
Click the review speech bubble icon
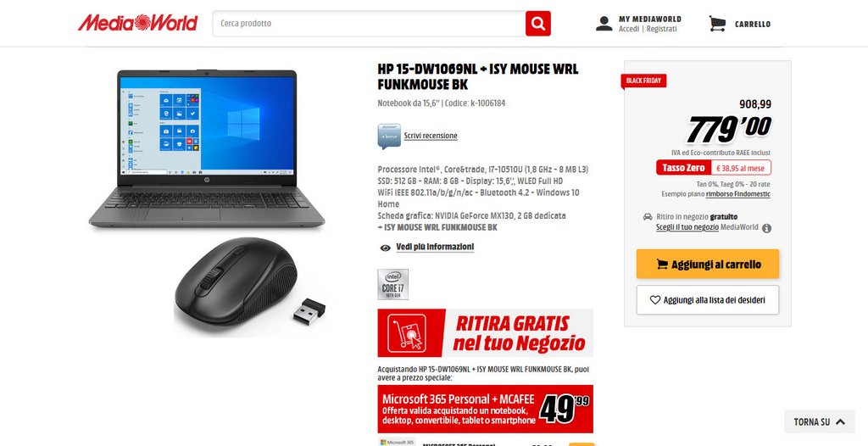(389, 136)
